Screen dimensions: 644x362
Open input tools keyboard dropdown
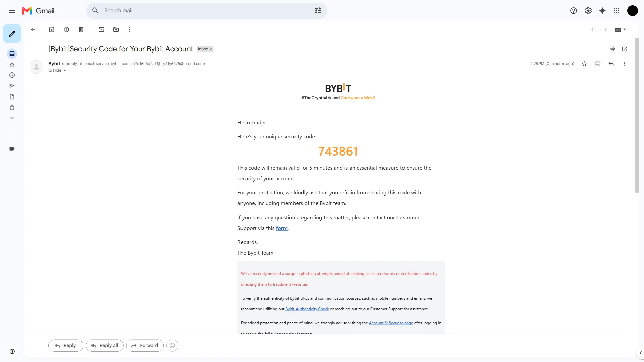click(x=621, y=30)
